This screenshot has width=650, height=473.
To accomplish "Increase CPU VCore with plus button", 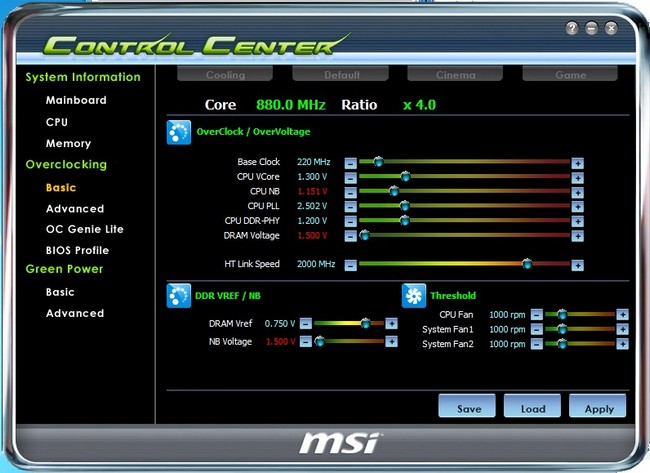I will pos(577,178).
